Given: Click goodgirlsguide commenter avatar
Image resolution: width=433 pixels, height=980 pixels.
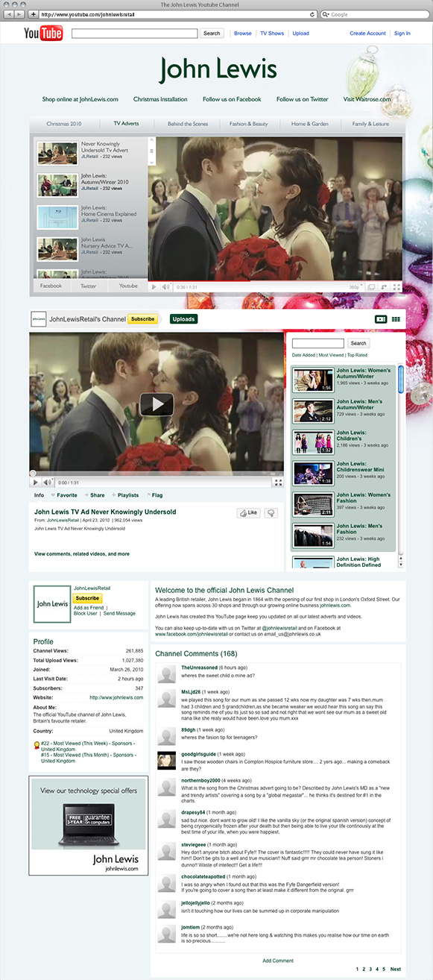Looking at the screenshot, I should 167,760.
